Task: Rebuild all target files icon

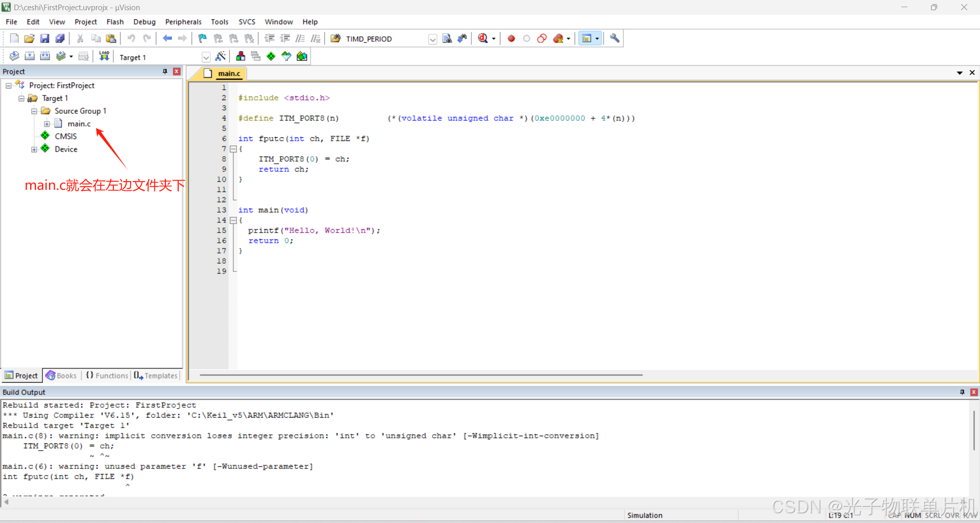Action: coord(45,56)
